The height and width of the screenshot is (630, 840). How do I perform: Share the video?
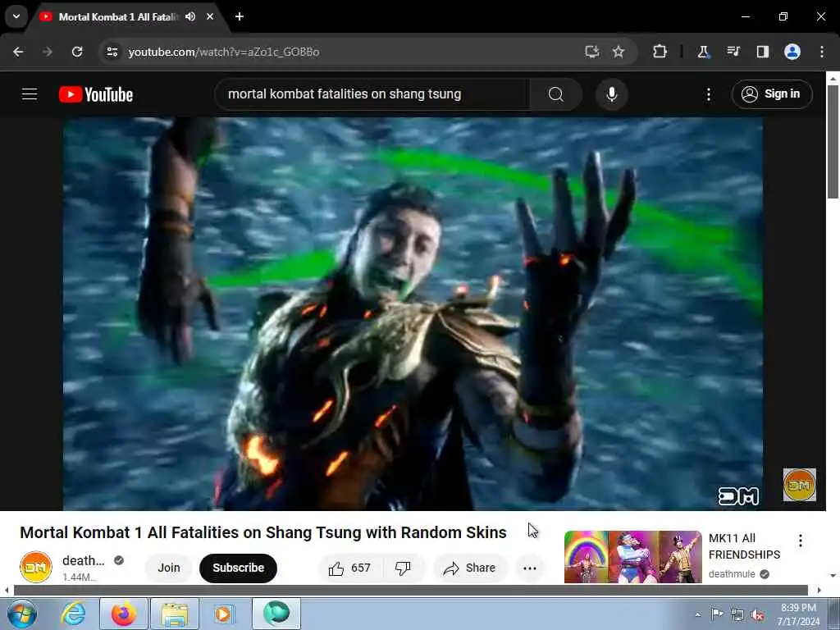point(470,568)
